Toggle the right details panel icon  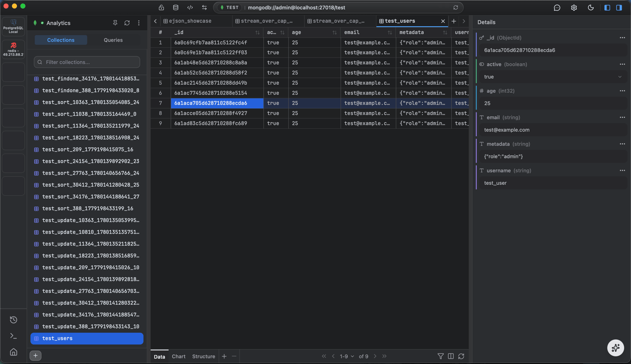pyautogui.click(x=619, y=8)
